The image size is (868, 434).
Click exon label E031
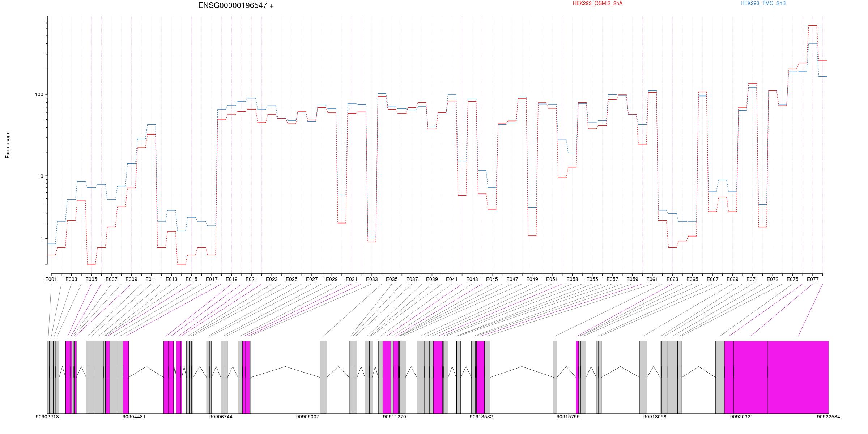point(352,279)
